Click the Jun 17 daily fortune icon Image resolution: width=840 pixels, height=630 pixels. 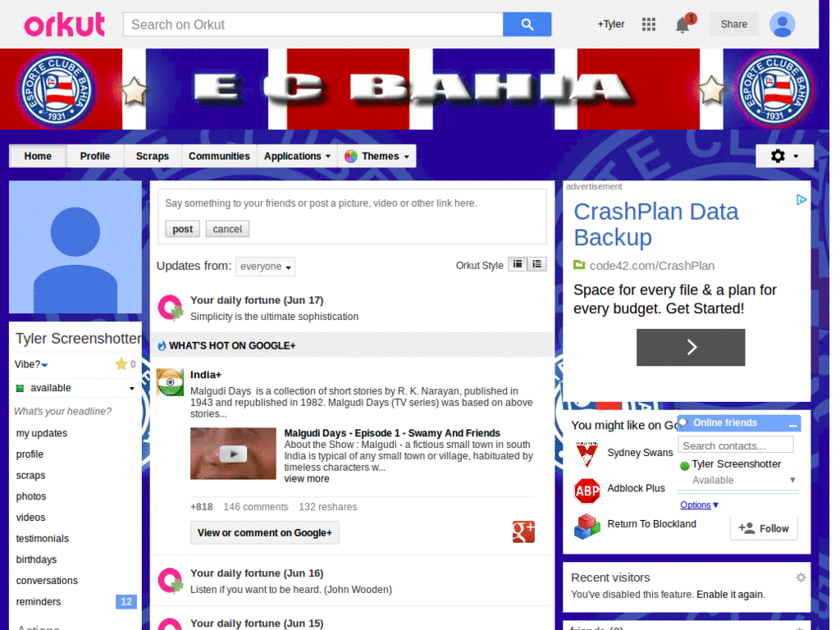pos(171,308)
